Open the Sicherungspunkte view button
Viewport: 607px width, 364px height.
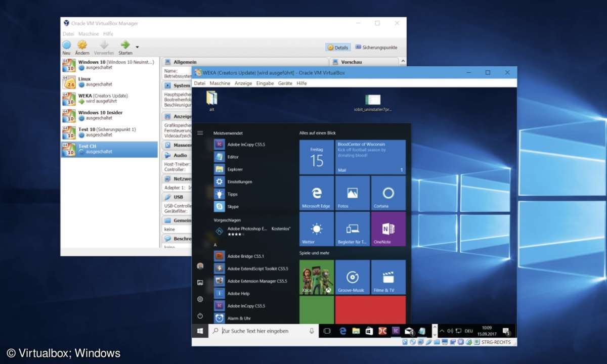(376, 48)
